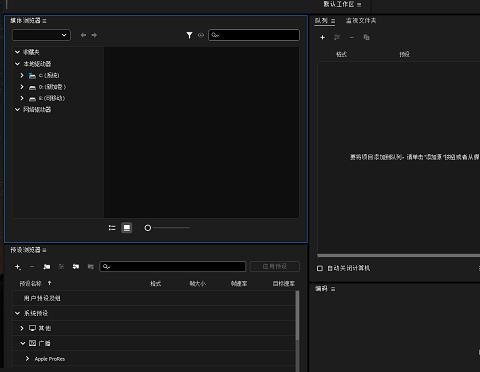The image size is (480, 372).
Task: Click the 应用预设 apply preset button
Action: pos(275,266)
